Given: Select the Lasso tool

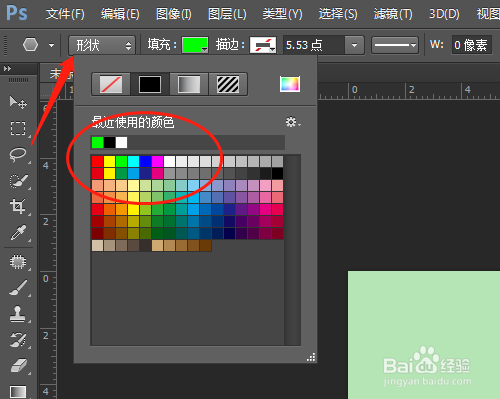Looking at the screenshot, I should 18,154.
